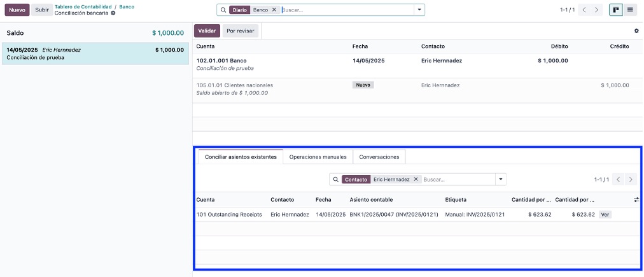Select 105.01.01 Clientes nacionales line

417,89
